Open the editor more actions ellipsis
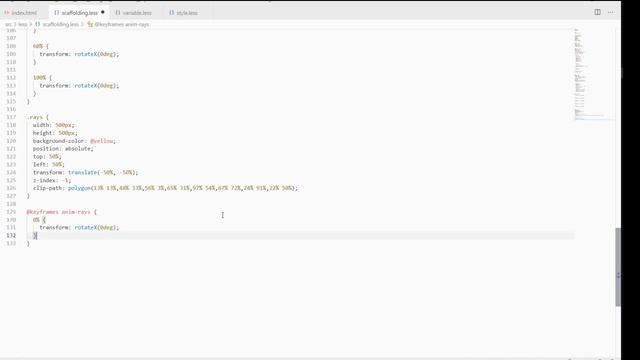Image resolution: width=640 pixels, height=360 pixels. coord(611,12)
